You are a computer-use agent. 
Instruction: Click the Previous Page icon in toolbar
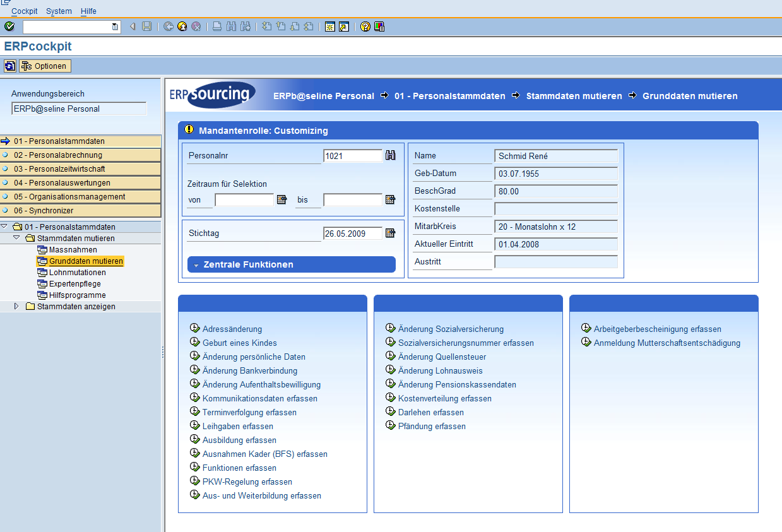[x=281, y=27]
